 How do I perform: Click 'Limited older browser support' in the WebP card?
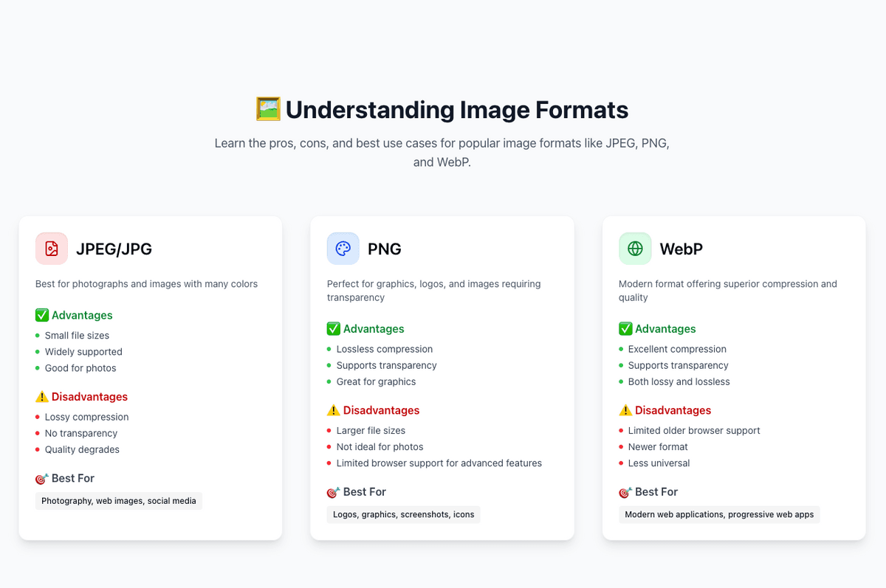tap(694, 431)
